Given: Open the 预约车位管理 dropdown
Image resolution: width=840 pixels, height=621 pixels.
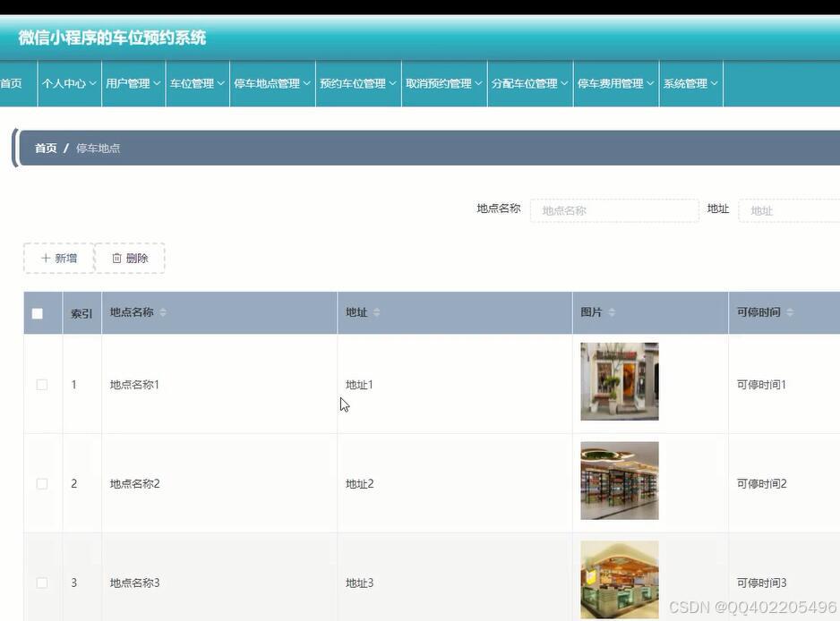Looking at the screenshot, I should tap(357, 83).
